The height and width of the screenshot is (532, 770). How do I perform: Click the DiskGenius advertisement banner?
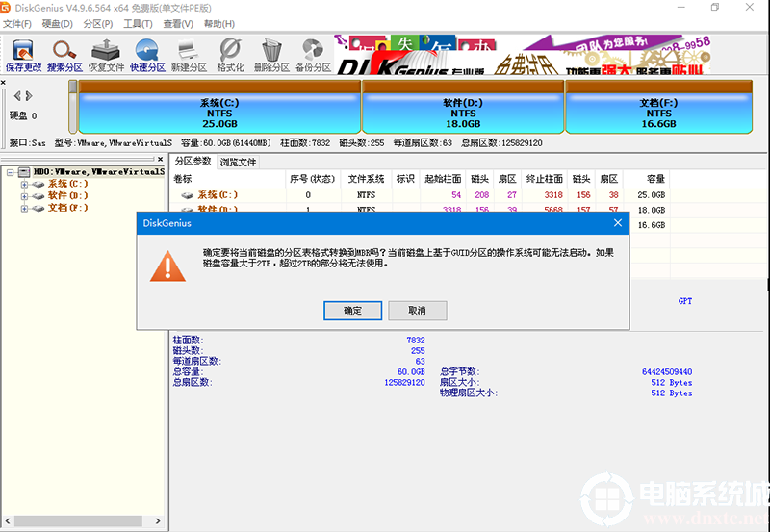click(x=523, y=55)
